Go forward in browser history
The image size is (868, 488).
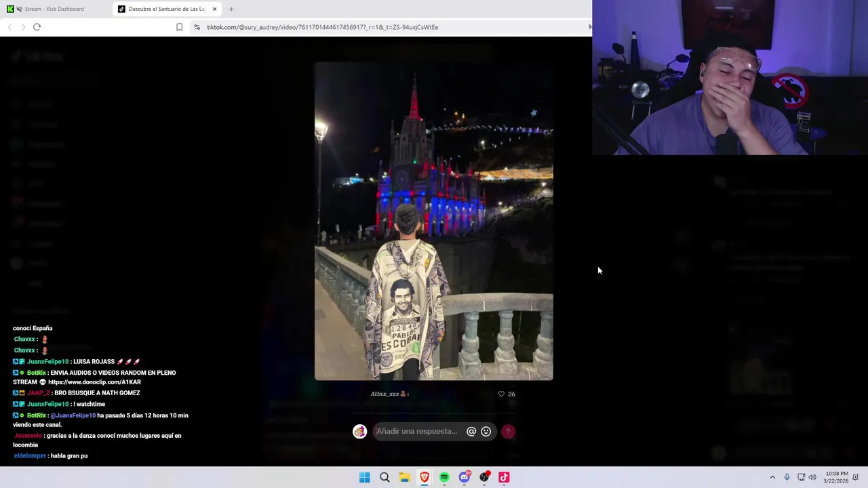click(x=23, y=27)
